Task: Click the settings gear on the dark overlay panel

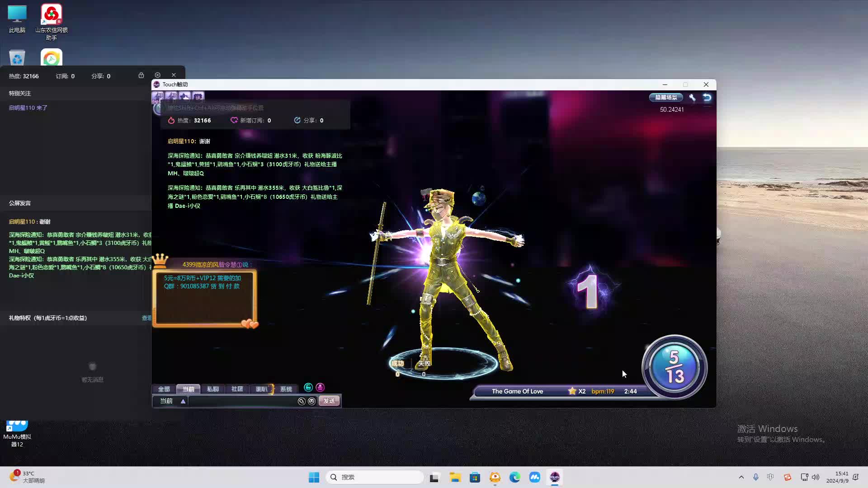Action: pyautogui.click(x=157, y=75)
